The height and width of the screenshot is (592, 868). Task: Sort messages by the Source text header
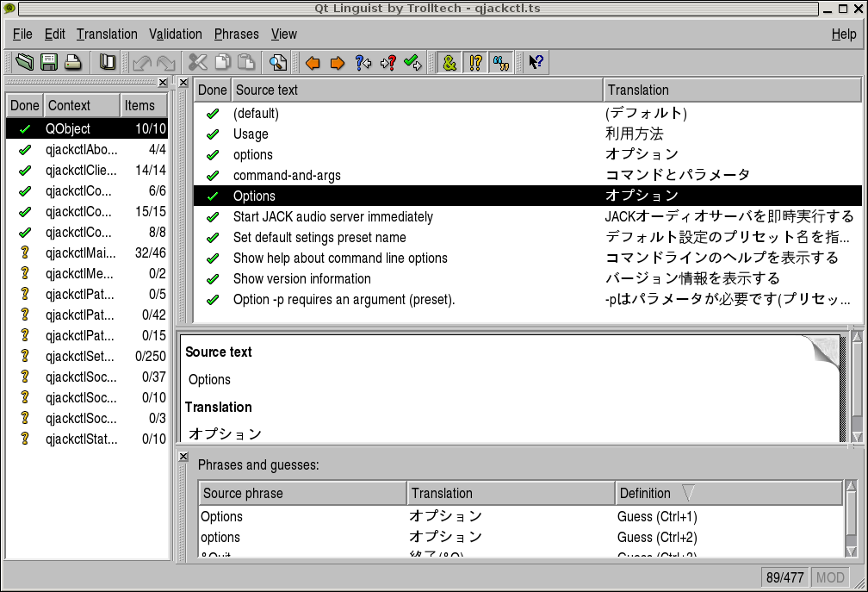click(x=417, y=90)
